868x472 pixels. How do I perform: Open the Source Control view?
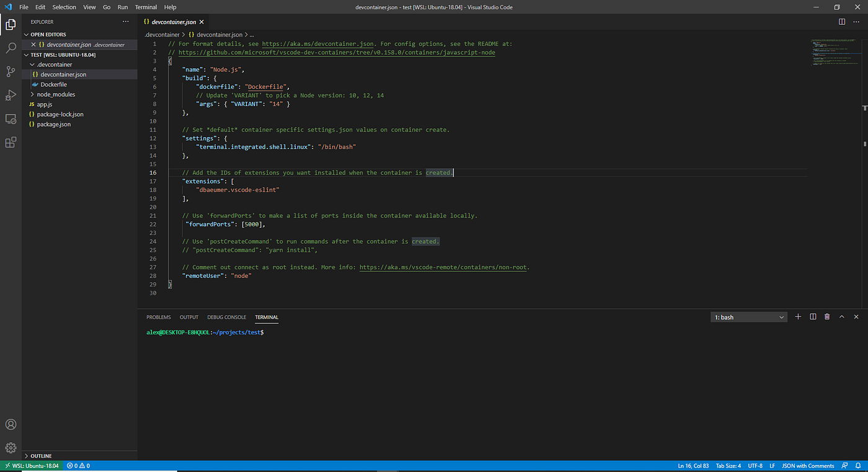[11, 71]
